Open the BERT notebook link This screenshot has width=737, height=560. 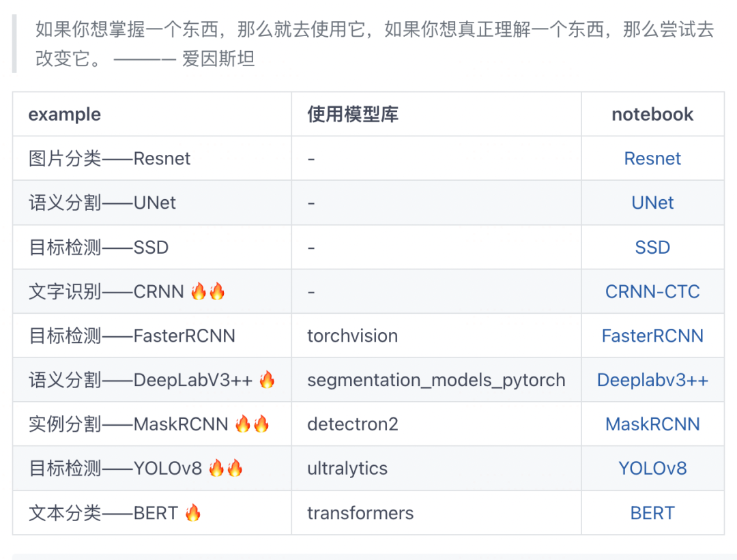652,513
